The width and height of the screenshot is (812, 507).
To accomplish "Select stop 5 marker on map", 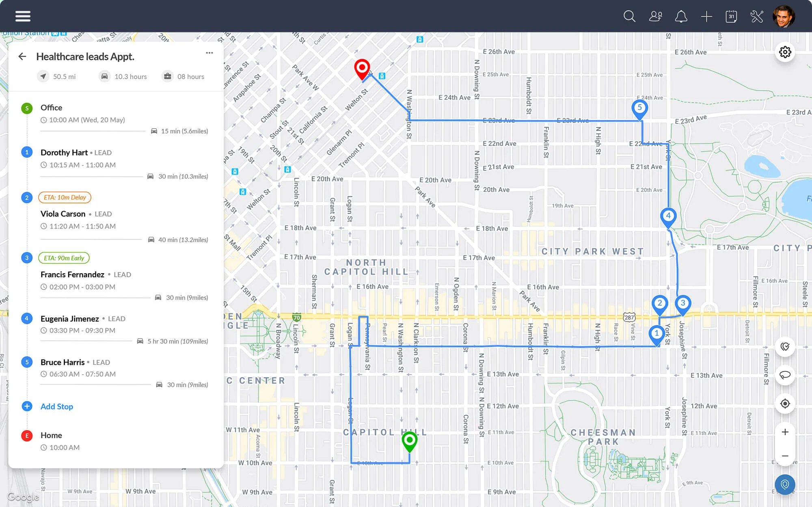I will click(639, 109).
